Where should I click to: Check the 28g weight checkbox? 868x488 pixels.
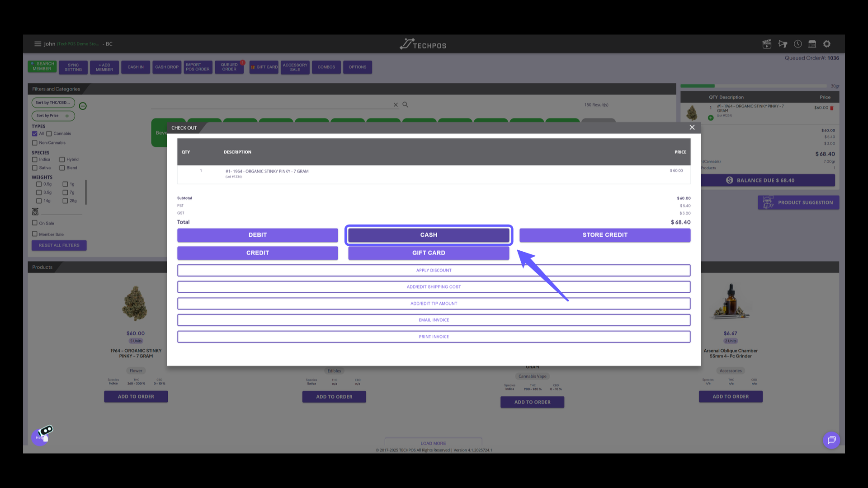[x=65, y=201]
